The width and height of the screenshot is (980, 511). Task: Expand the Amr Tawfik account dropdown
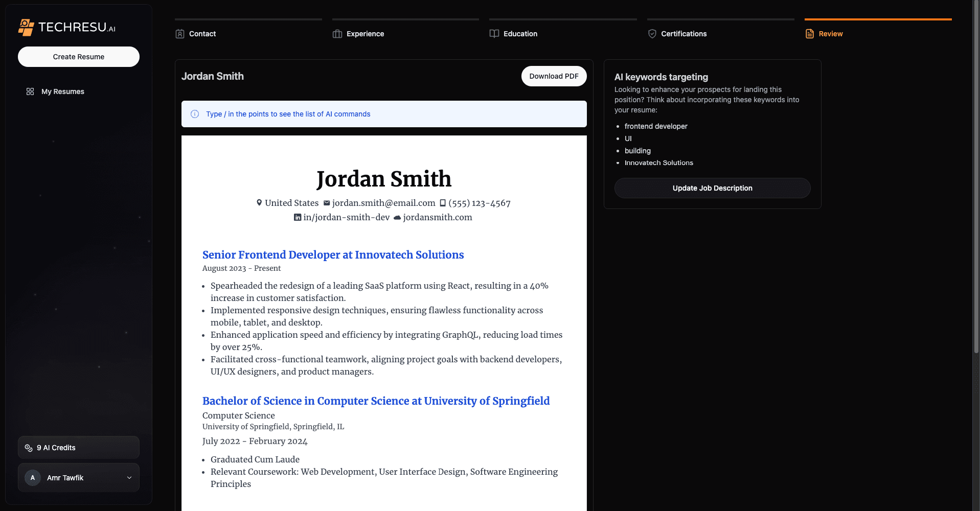[x=129, y=478]
